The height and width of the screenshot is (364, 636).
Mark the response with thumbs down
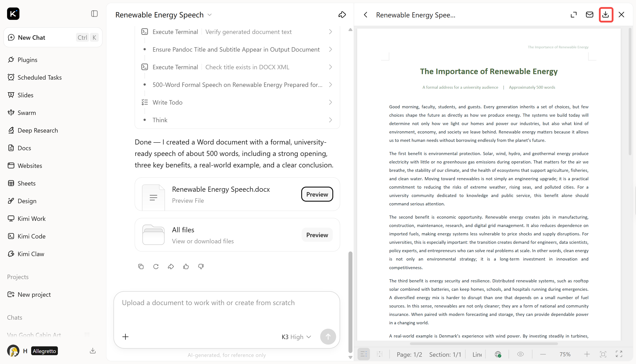click(x=201, y=266)
